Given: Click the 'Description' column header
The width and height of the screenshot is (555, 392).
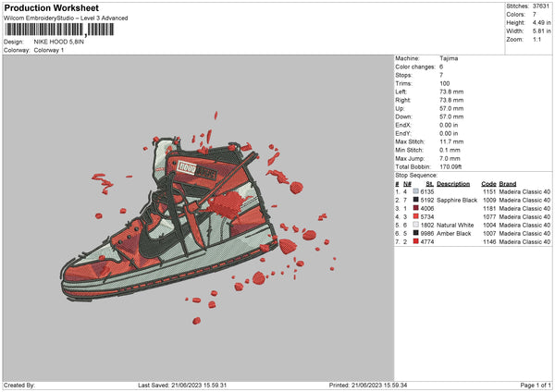Looking at the screenshot, I should pyautogui.click(x=453, y=184).
